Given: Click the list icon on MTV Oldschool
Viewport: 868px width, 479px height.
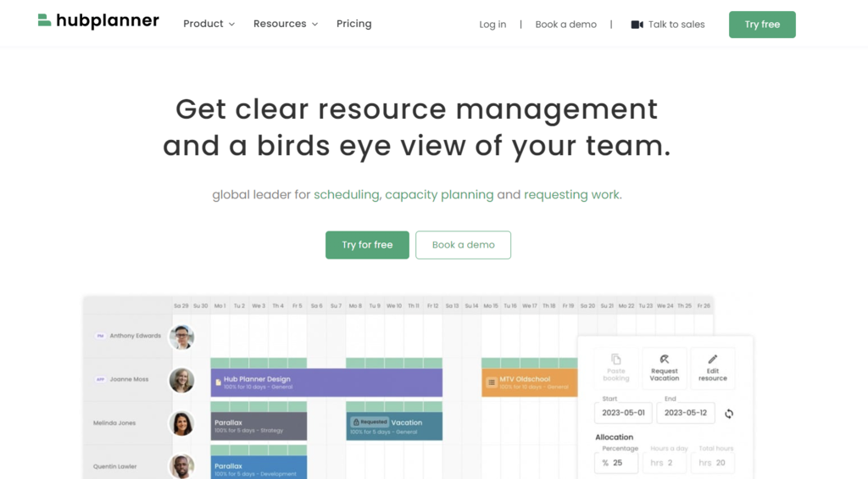Looking at the screenshot, I should 491,382.
